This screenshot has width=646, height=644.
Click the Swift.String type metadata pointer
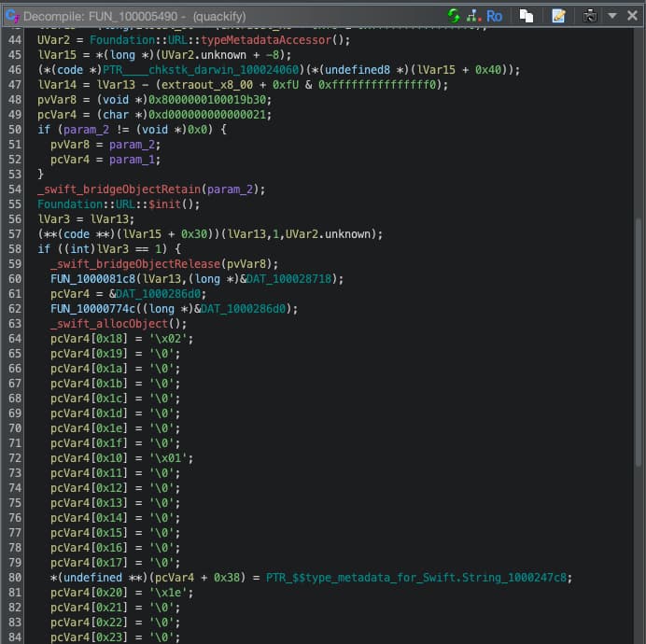(x=418, y=578)
